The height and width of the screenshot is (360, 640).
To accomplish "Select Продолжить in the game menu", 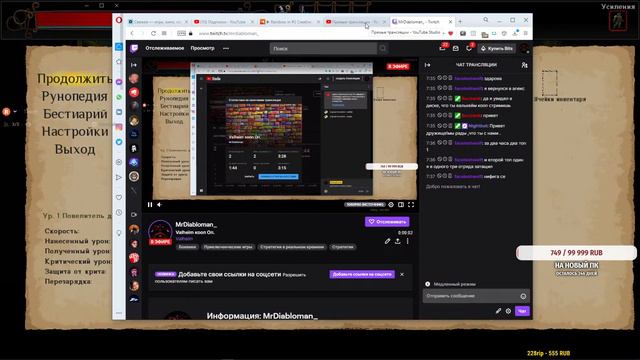I will click(x=74, y=78).
